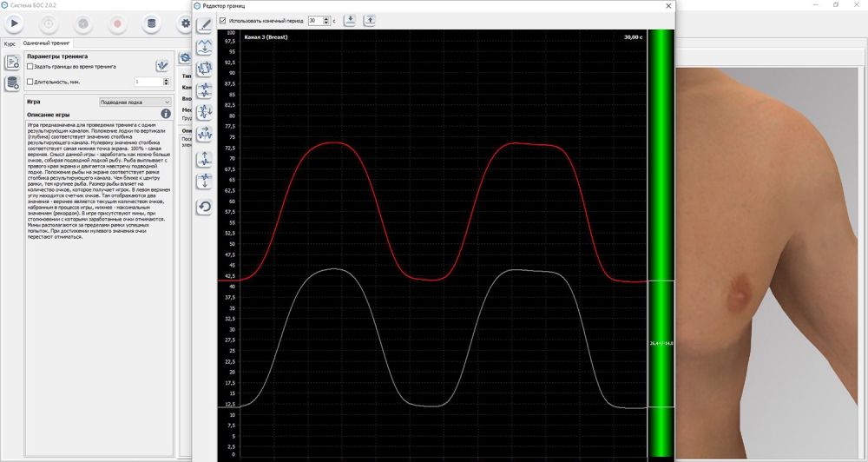Toggle the 'Длительность, мин.' checkbox
The width and height of the screenshot is (868, 462).
click(30, 82)
